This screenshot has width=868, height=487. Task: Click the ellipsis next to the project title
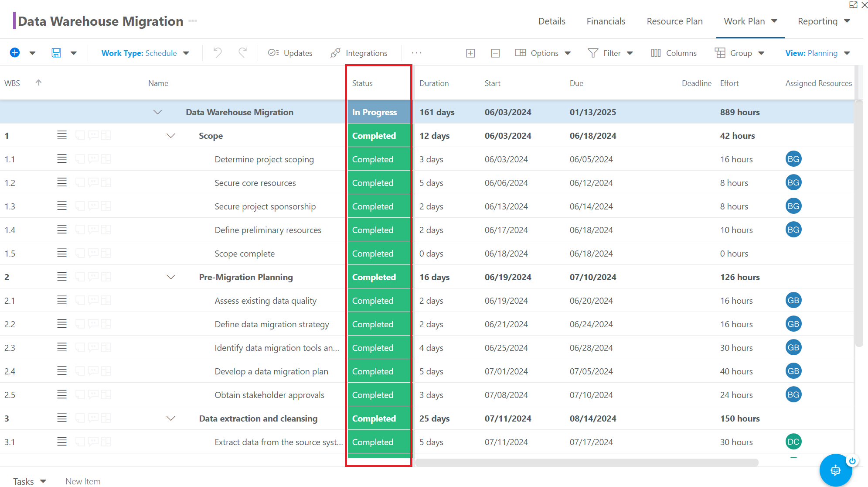(x=193, y=21)
